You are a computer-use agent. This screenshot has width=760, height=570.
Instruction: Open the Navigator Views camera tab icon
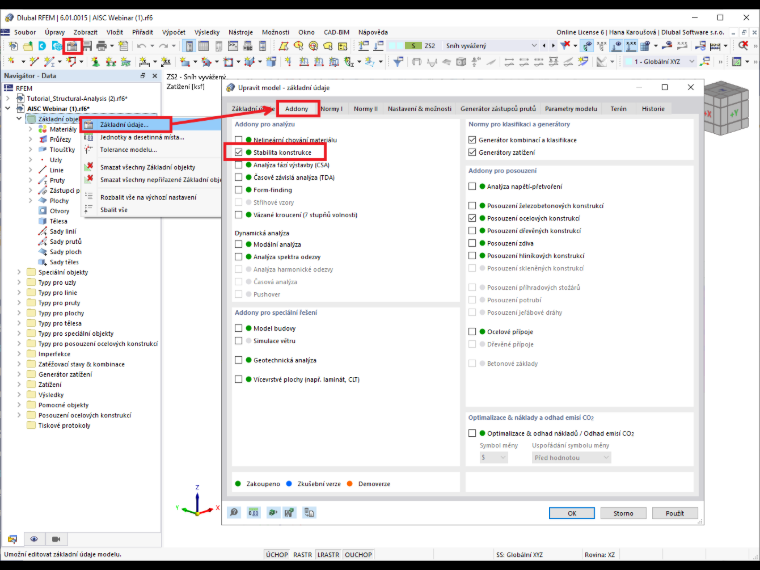(x=56, y=539)
